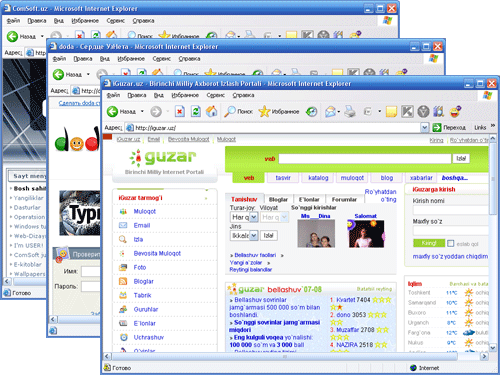Open 'maxfiy so'z yoddan chiqdimi' link
This screenshot has height=375, width=500.
point(450,256)
